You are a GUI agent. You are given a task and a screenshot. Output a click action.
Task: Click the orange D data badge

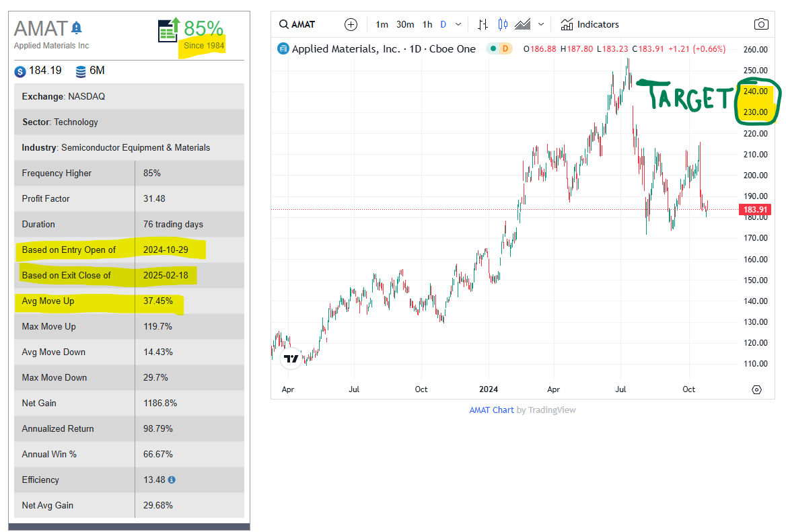point(505,48)
